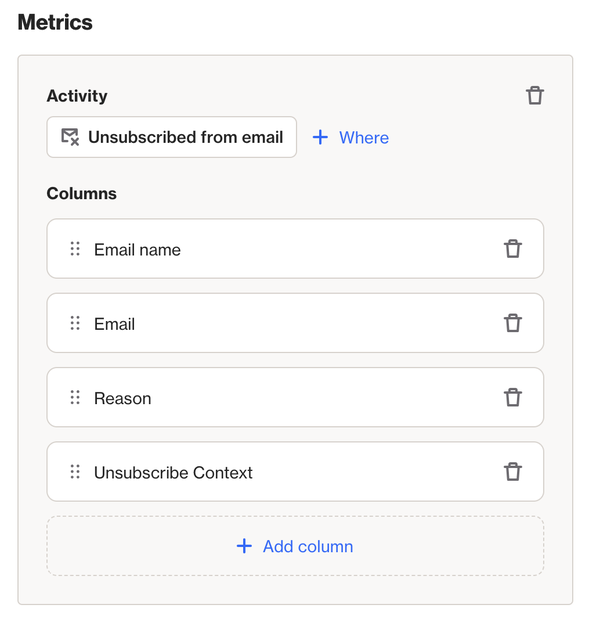600x619 pixels.
Task: Select the Reason column label
Action: coord(122,398)
